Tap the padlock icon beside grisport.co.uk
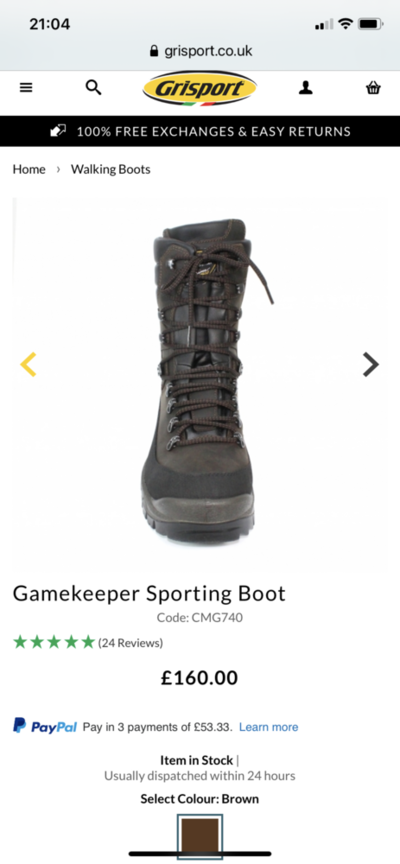Image resolution: width=400 pixels, height=864 pixels. tap(154, 51)
